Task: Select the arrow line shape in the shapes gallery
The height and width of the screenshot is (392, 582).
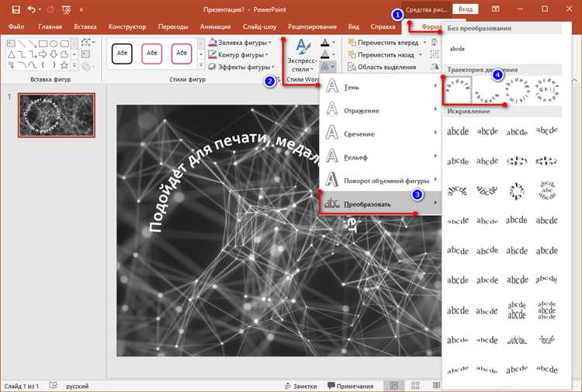Action: click(x=33, y=43)
